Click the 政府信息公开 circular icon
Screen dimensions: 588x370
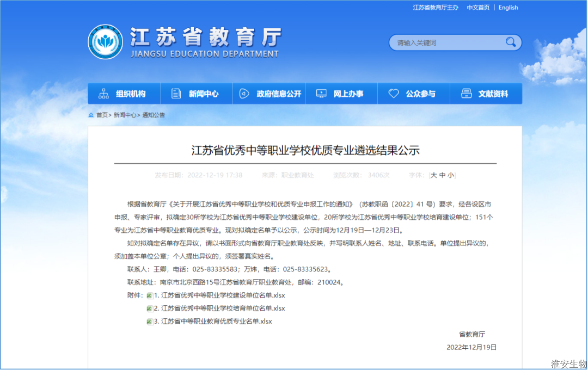[243, 93]
